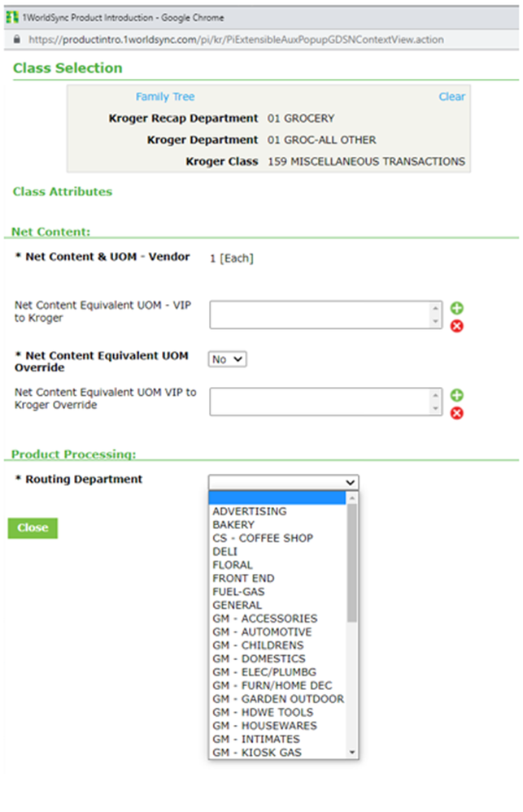Select GM - ACCESSORIES option
The height and width of the screenshot is (812, 523).
[x=277, y=619]
